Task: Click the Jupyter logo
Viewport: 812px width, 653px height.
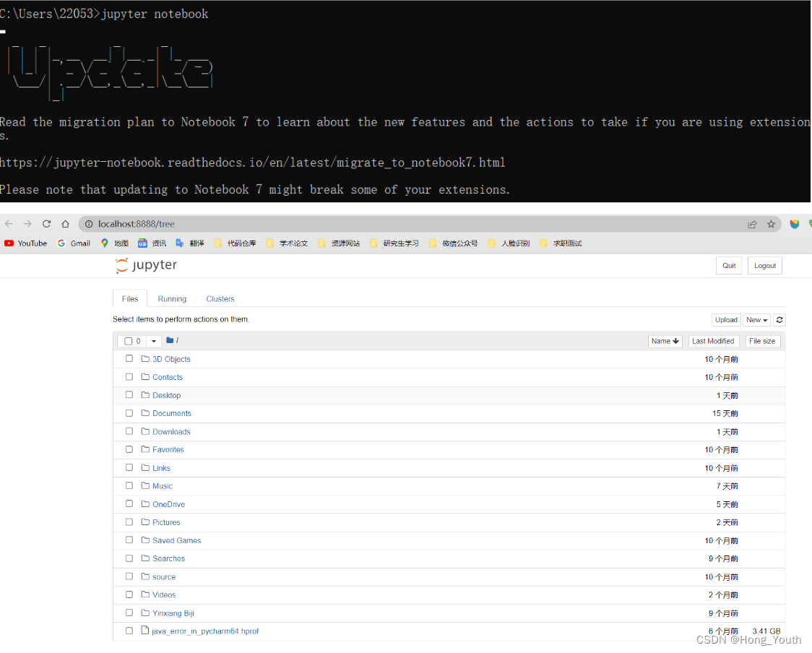Action: (146, 265)
